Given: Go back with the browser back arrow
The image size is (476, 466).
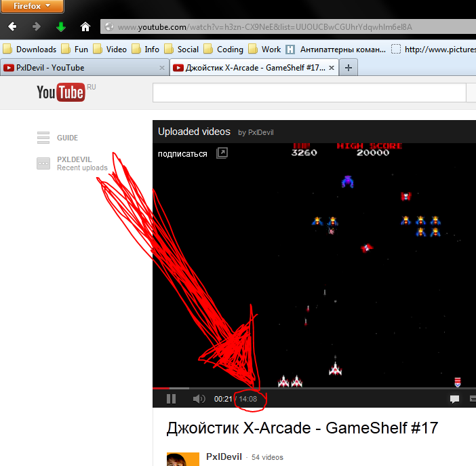Looking at the screenshot, I should pyautogui.click(x=12, y=26).
